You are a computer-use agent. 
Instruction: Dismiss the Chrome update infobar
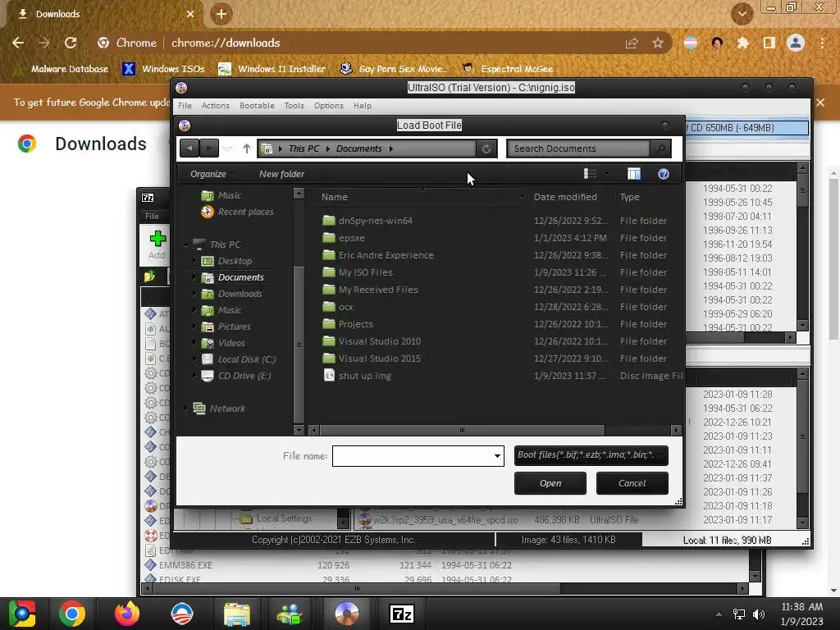(820, 103)
